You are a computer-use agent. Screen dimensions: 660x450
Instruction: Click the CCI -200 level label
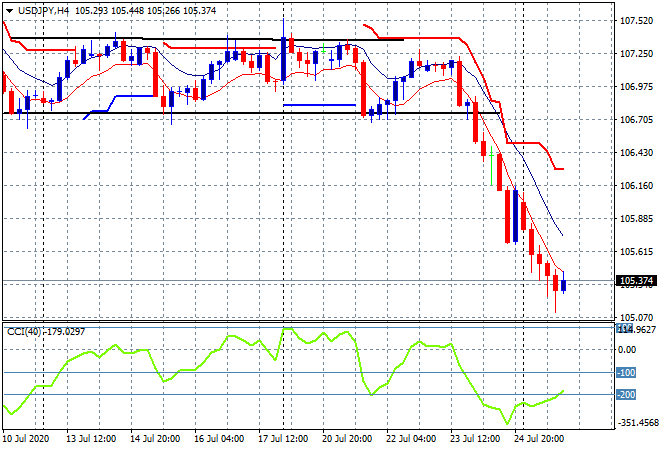tap(626, 395)
